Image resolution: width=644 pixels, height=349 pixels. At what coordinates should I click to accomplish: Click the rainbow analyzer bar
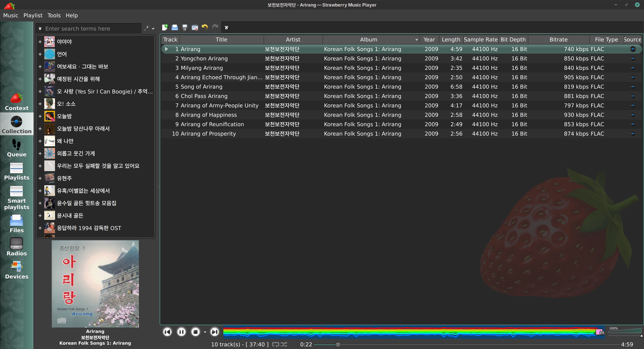tap(414, 332)
